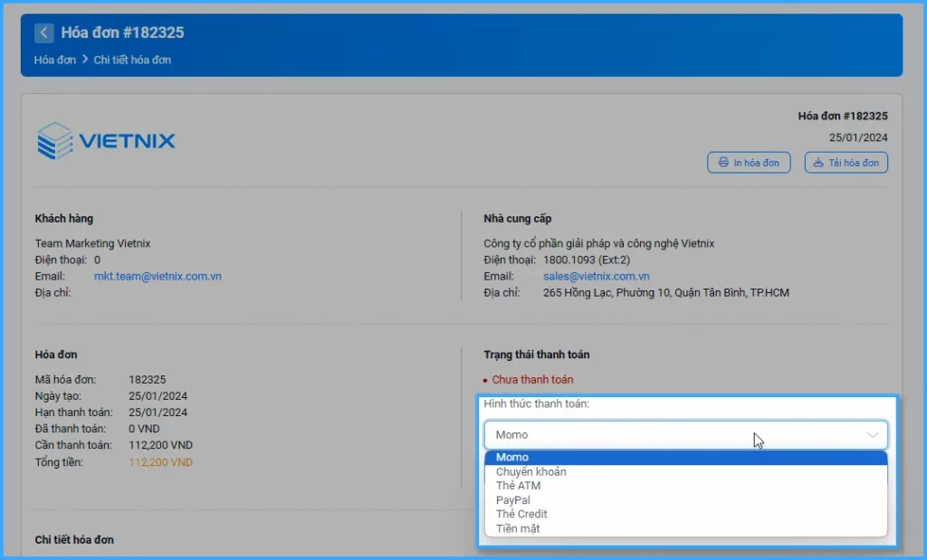This screenshot has height=560, width=927.
Task: Go to Hóa đơn in the breadcrumb
Action: [x=54, y=60]
